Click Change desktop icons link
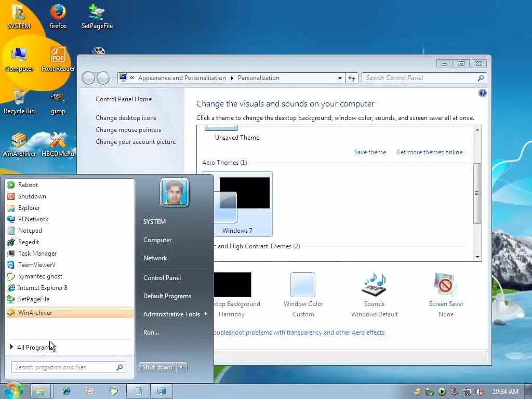 tap(126, 118)
